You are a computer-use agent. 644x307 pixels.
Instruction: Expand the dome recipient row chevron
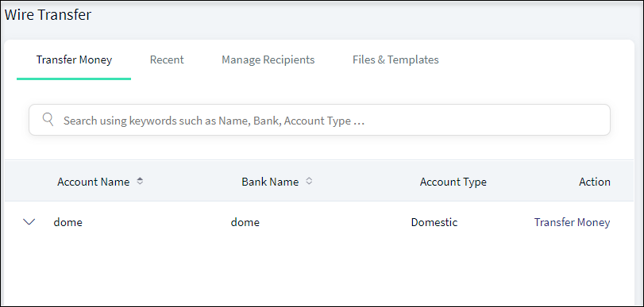pyautogui.click(x=29, y=222)
